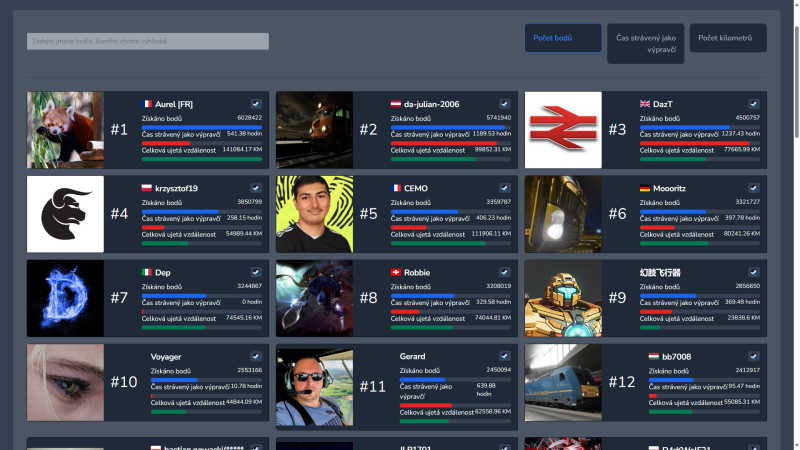Sort leaderboard by Počet kilometrů

[728, 38]
